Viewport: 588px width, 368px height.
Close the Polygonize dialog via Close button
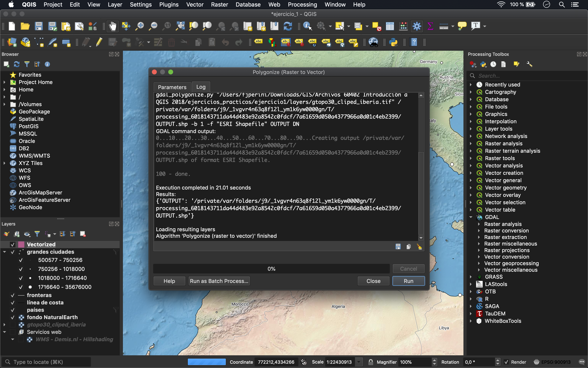373,281
